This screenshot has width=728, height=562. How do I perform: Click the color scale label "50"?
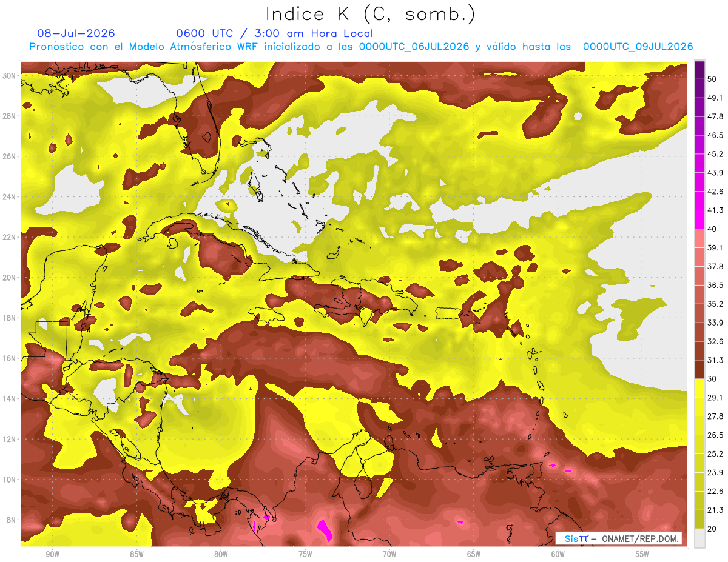[713, 79]
